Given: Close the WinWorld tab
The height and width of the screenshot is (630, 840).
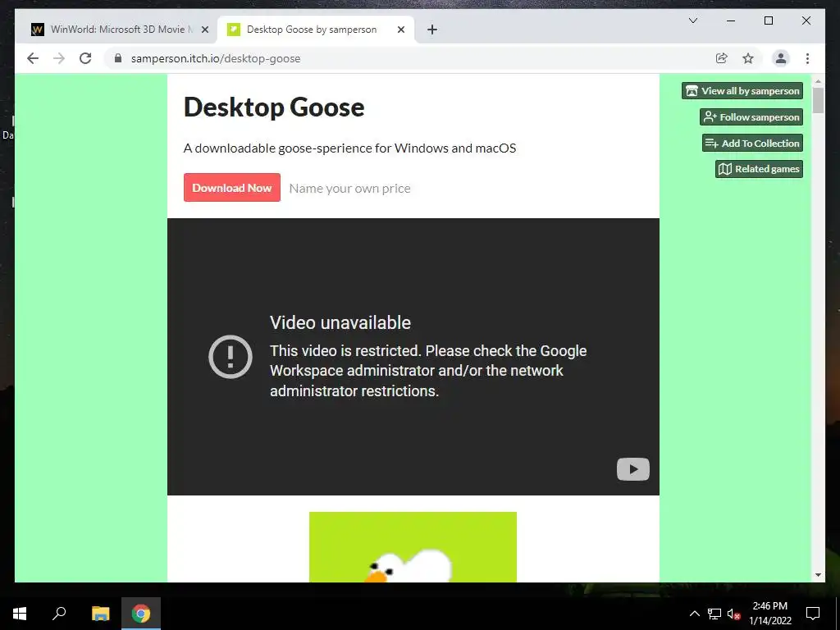Looking at the screenshot, I should pos(204,30).
